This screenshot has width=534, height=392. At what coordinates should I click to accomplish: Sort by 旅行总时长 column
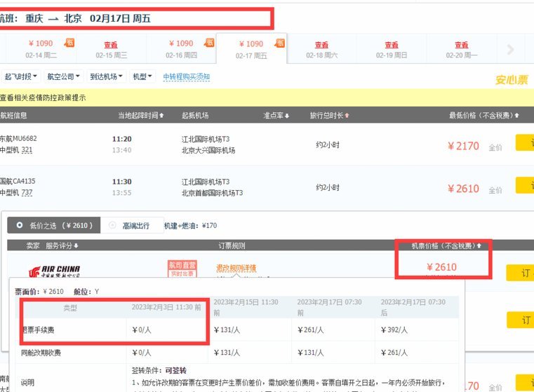click(x=329, y=115)
